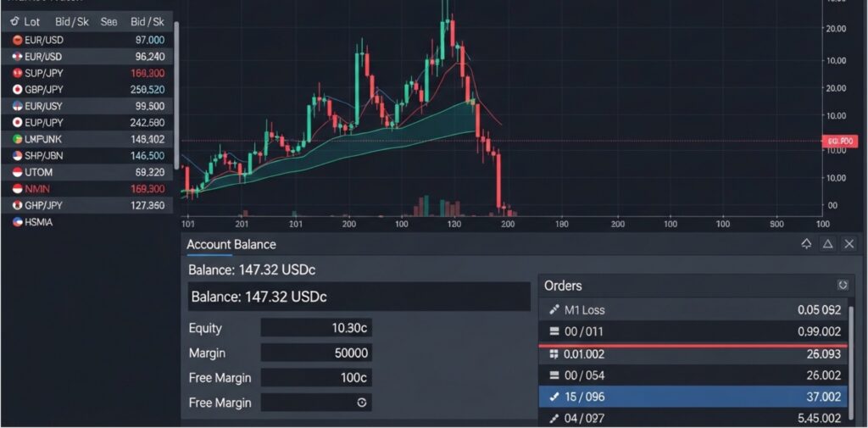The width and height of the screenshot is (868, 428).
Task: Click the 97.000 price value
Action: pyautogui.click(x=149, y=40)
